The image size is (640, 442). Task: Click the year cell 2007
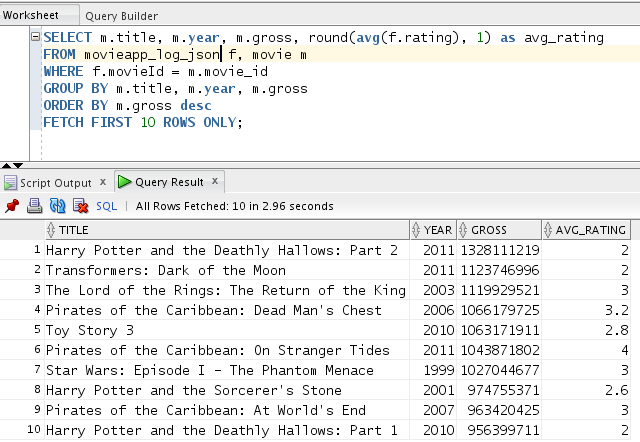pos(433,410)
